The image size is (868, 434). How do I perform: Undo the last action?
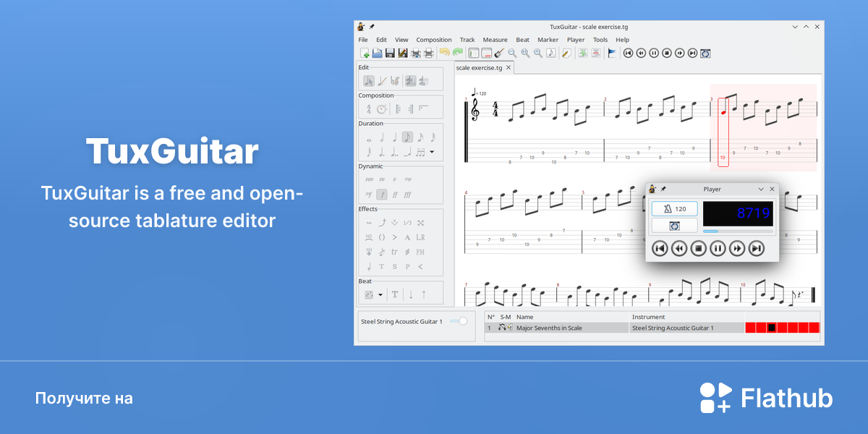point(445,53)
